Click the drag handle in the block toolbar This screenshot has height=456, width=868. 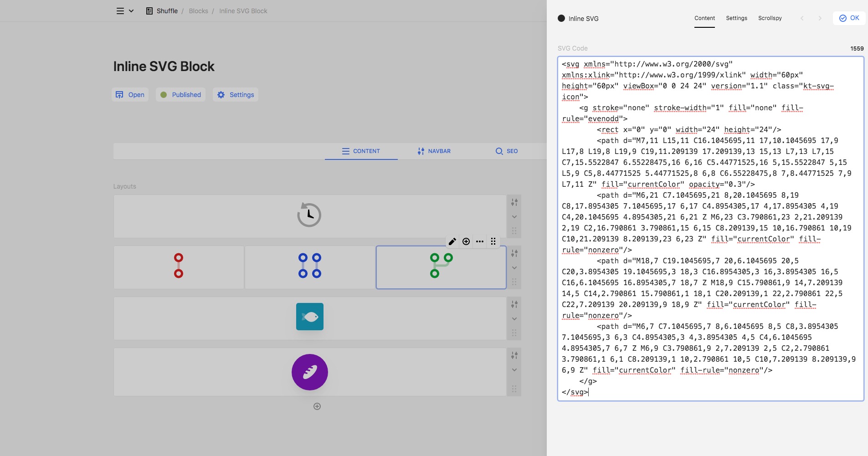pyautogui.click(x=493, y=241)
